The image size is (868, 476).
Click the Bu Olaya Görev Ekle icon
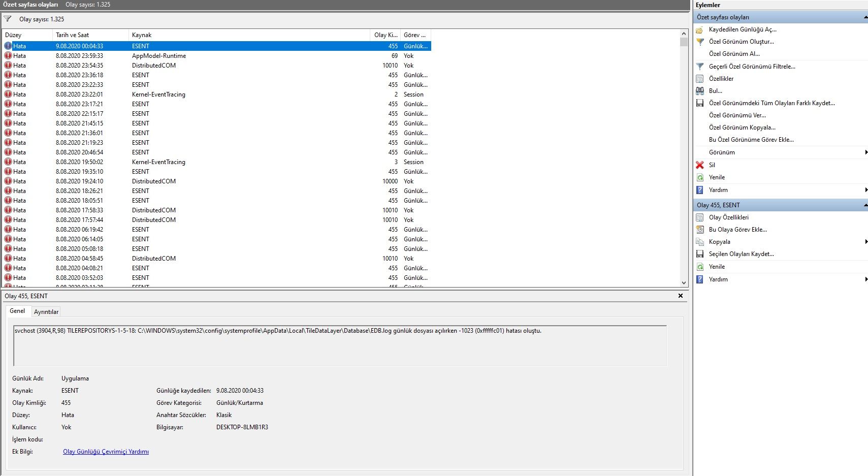[700, 230]
